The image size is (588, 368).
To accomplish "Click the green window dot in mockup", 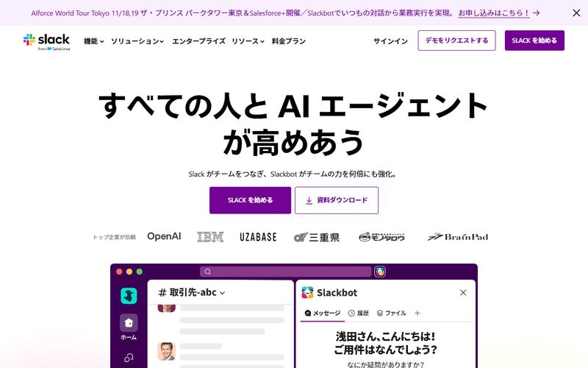I will [140, 272].
